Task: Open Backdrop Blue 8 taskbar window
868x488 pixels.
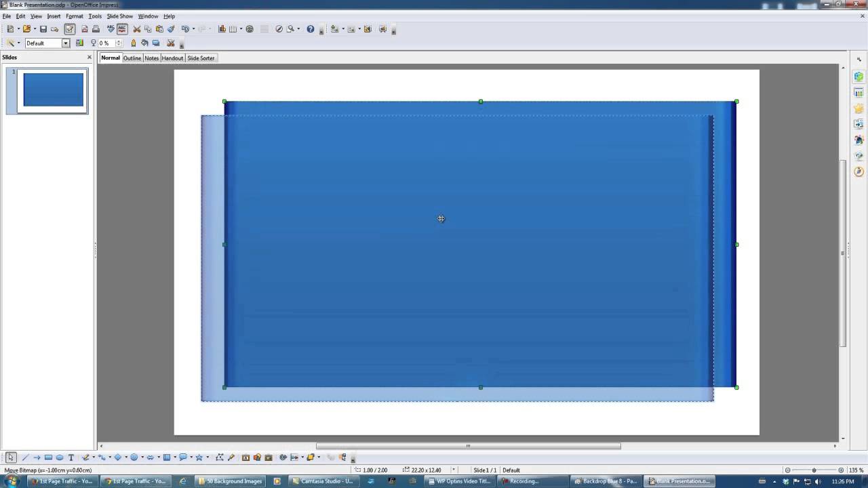Action: (606, 481)
